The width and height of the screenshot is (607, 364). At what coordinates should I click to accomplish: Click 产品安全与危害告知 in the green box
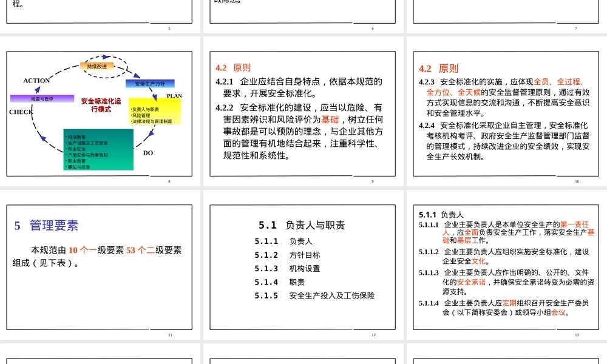point(87,155)
